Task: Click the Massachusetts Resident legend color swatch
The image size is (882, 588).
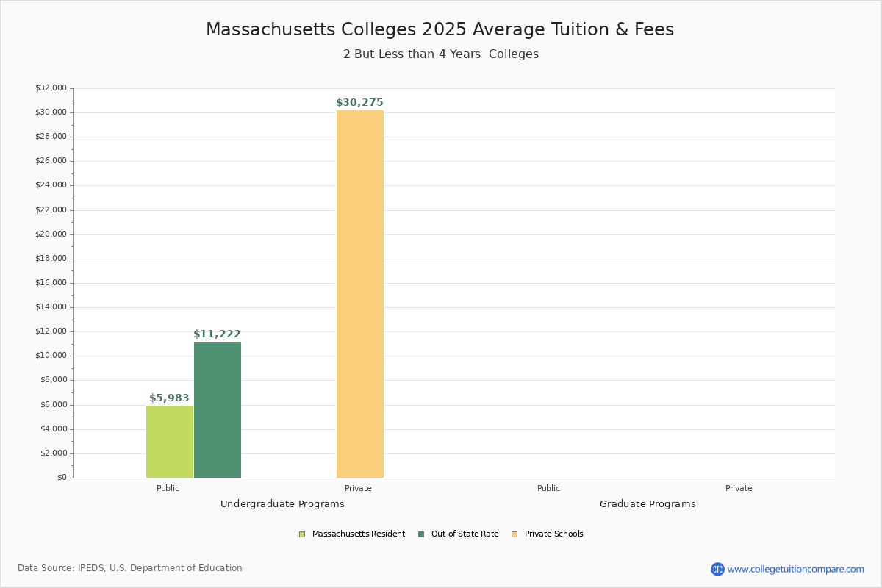Action: click(x=302, y=534)
